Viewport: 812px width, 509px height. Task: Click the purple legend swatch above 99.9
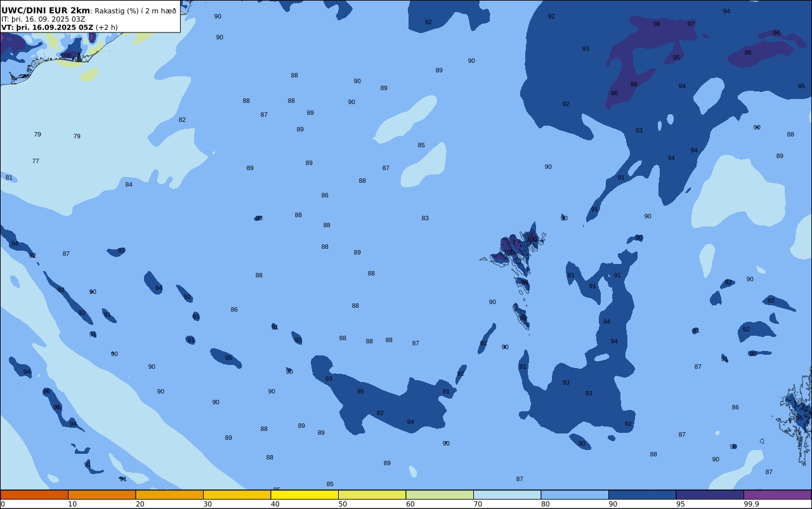[777, 494]
